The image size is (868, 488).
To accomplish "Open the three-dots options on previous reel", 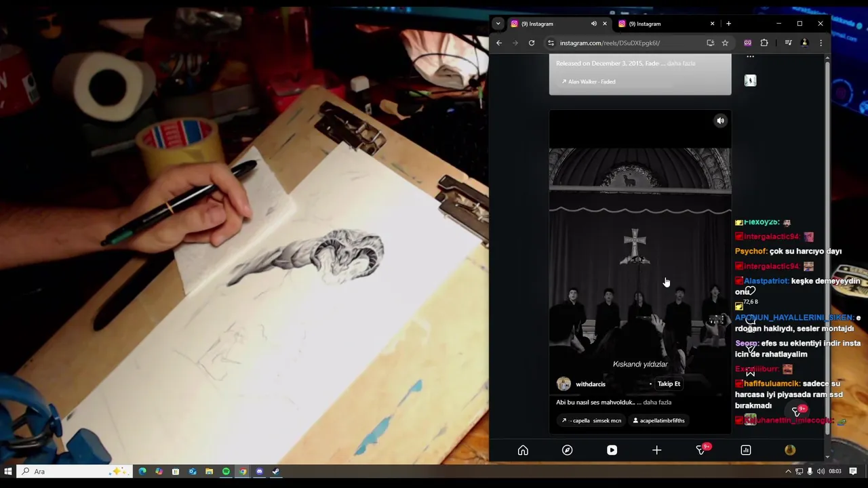I will click(750, 57).
